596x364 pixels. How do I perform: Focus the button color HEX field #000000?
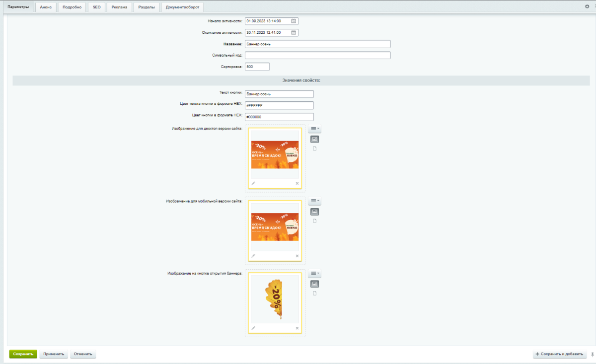click(279, 117)
